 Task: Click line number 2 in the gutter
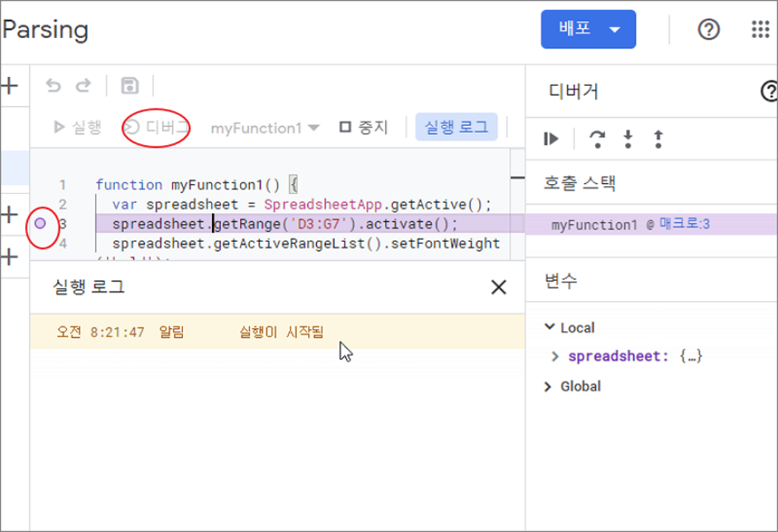click(x=62, y=205)
